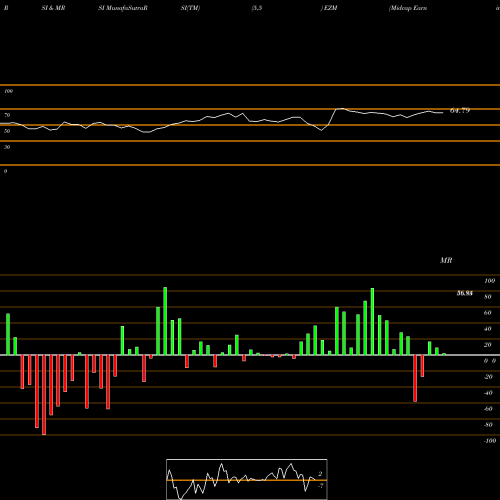Click the 100 label on the MR right axis
The image size is (500, 500).
[489, 281]
